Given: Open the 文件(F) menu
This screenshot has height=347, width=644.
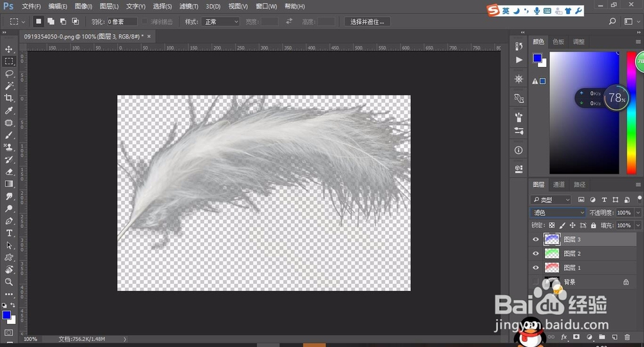Looking at the screenshot, I should (31, 6).
